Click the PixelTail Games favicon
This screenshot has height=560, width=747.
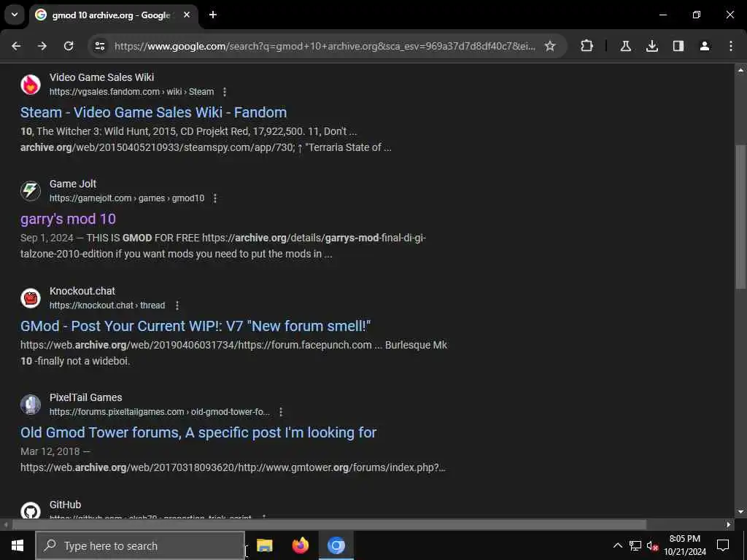[31, 404]
